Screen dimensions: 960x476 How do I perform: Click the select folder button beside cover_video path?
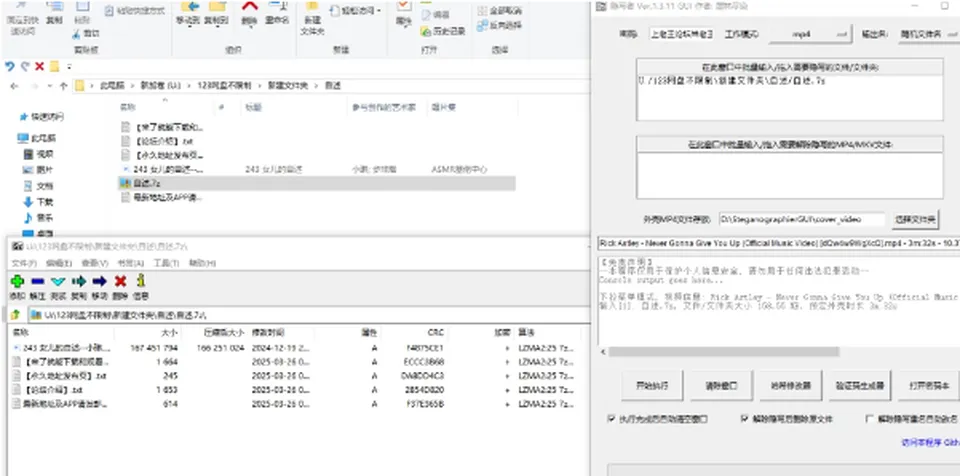915,219
